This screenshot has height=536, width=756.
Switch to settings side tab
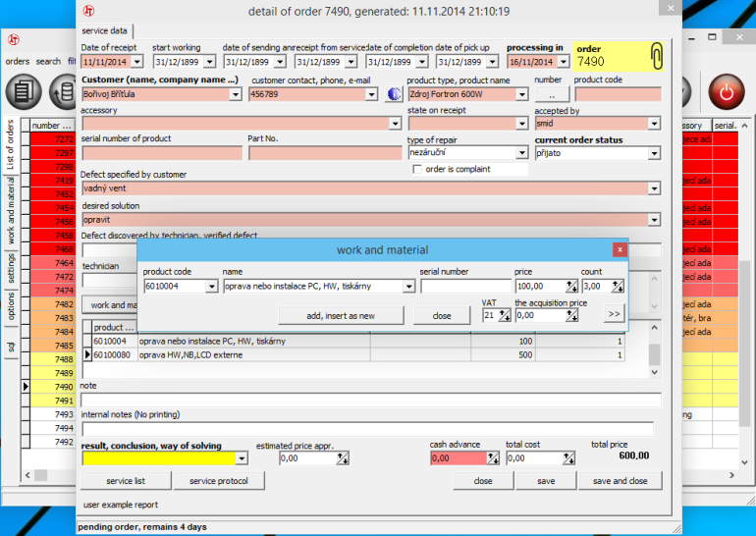pyautogui.click(x=10, y=268)
